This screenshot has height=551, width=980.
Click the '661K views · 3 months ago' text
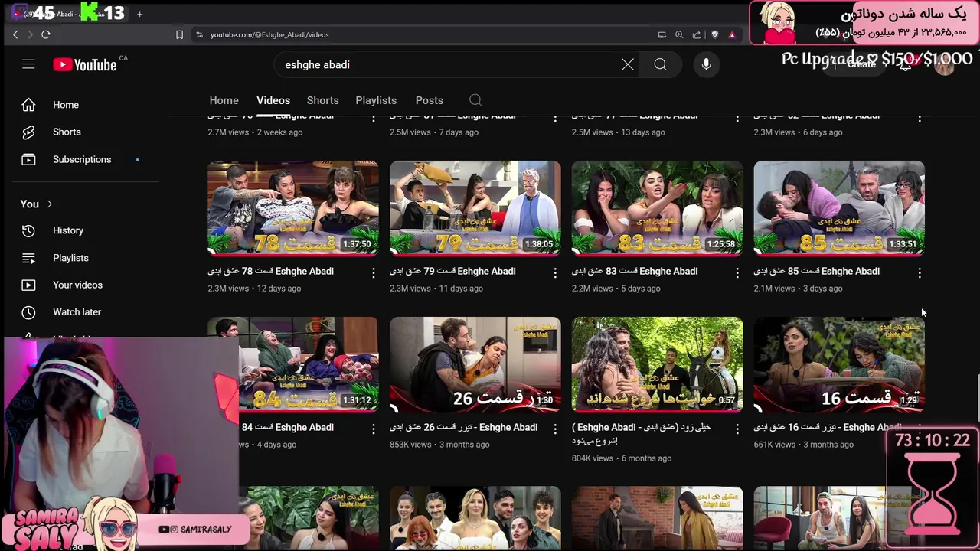[x=803, y=445]
